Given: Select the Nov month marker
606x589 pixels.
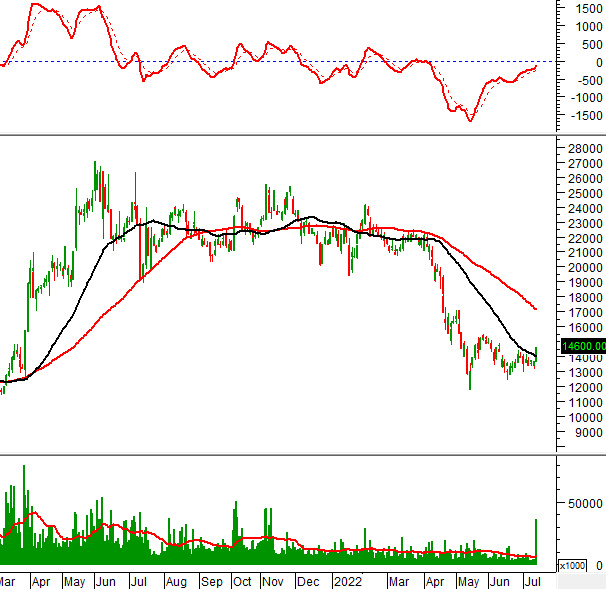Looking at the screenshot, I should click(x=273, y=580).
